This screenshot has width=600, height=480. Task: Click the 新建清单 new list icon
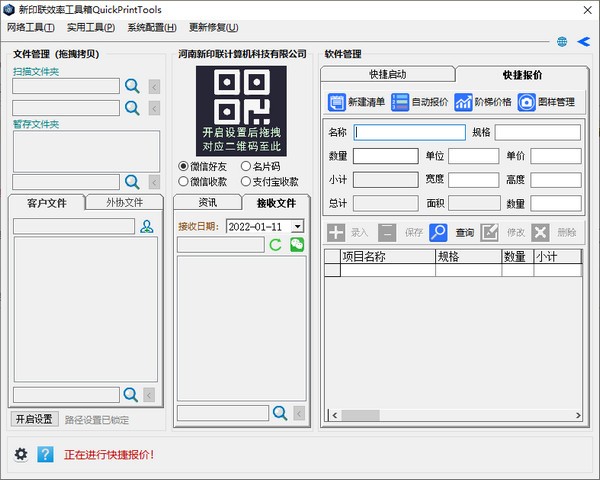tap(336, 102)
